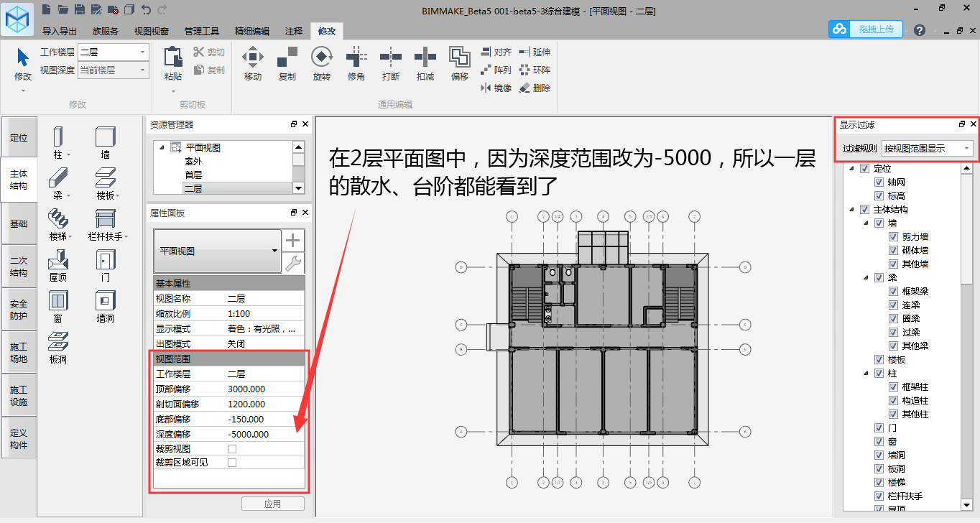Click the 镜像 (Mirror) tool
The width and height of the screenshot is (980, 523).
click(496, 88)
